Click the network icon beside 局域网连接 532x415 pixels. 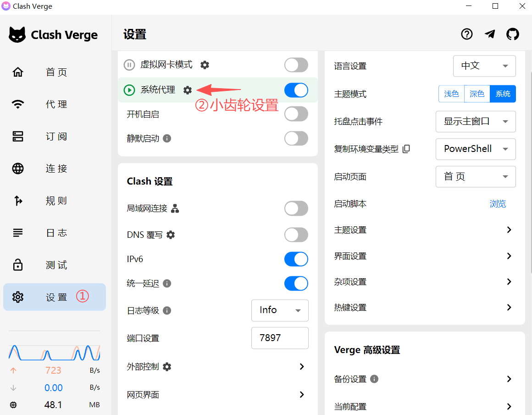point(175,208)
